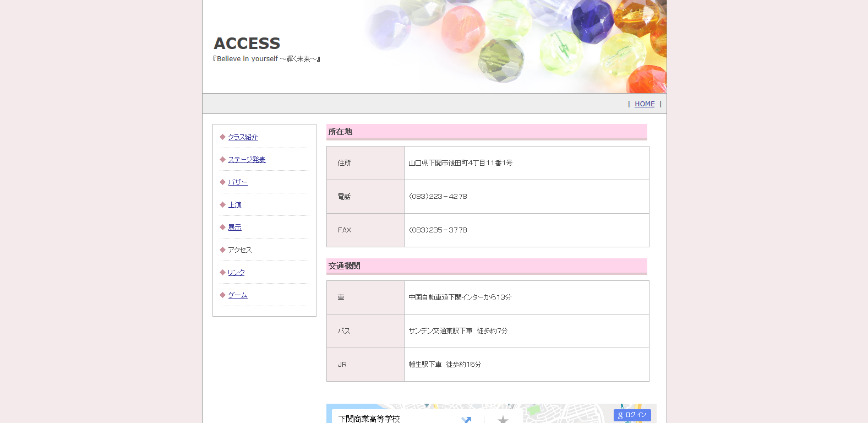
Task: Click the phone number (083)223-4278
Action: (438, 197)
